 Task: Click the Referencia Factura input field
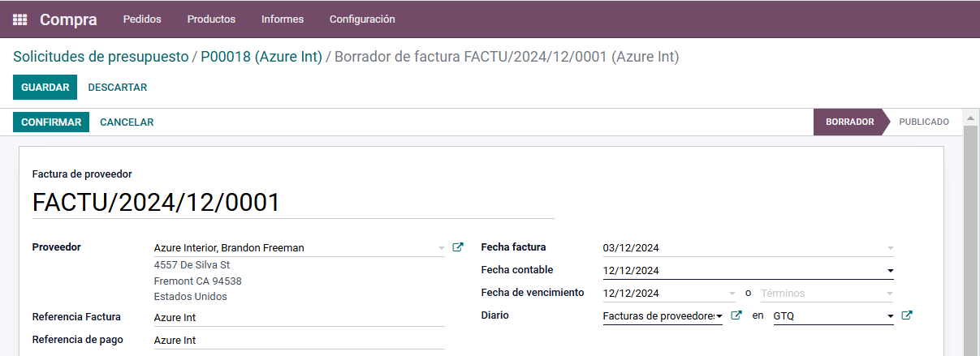click(299, 317)
